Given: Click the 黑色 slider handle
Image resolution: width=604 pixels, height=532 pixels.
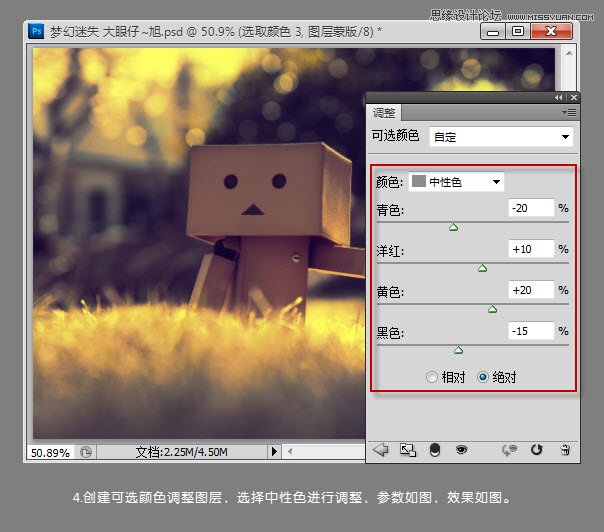Looking at the screenshot, I should [458, 350].
